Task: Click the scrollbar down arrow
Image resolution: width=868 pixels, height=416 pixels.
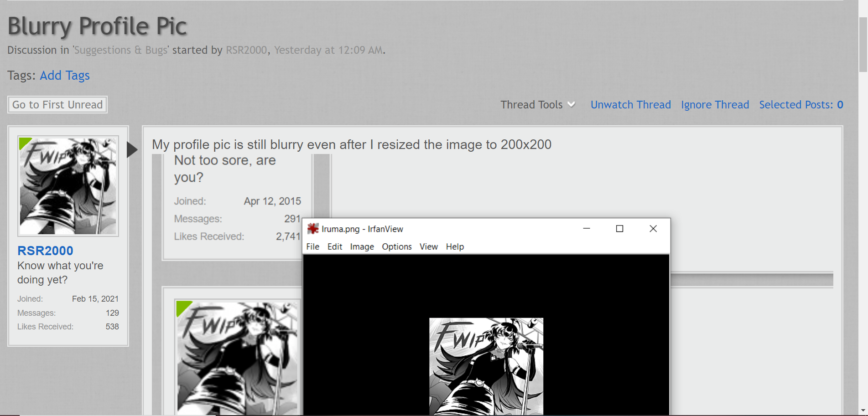Action: point(863,411)
